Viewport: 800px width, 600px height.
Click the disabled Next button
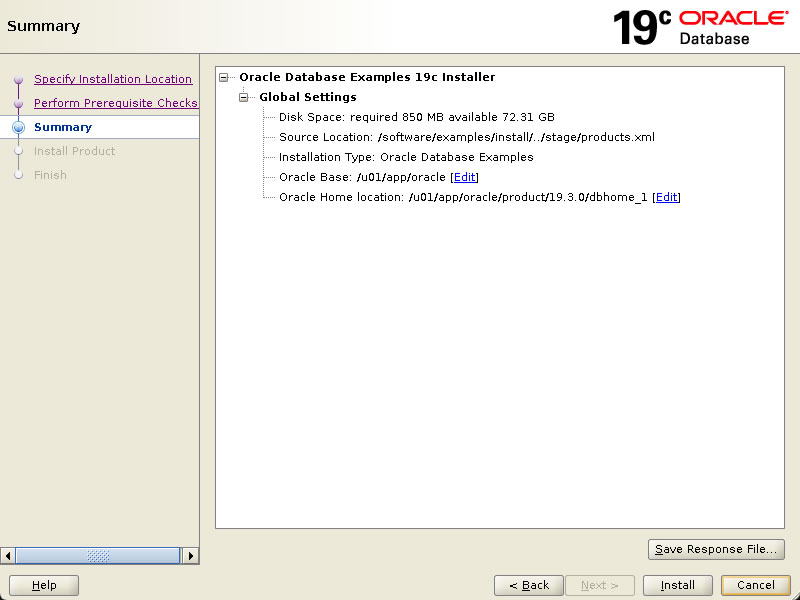point(599,585)
